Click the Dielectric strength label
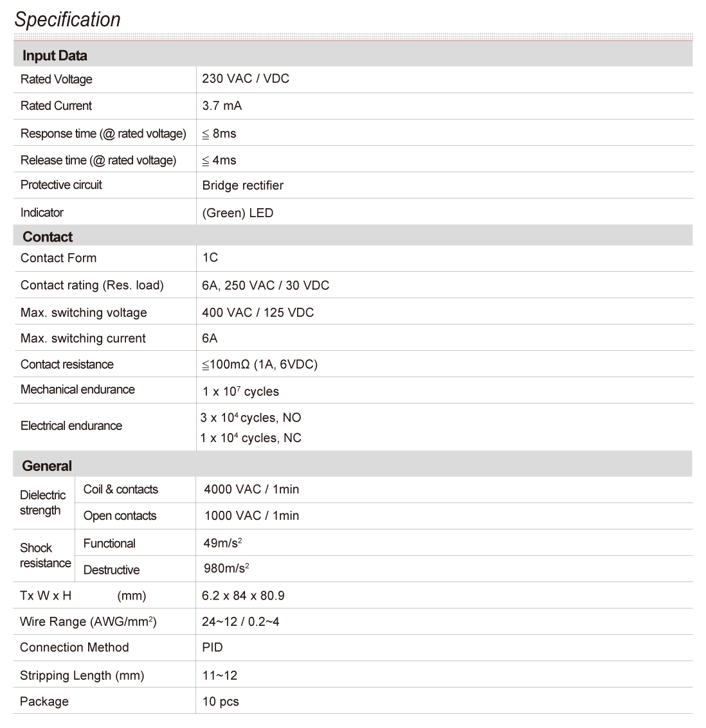This screenshot has width=706, height=728. (42, 502)
